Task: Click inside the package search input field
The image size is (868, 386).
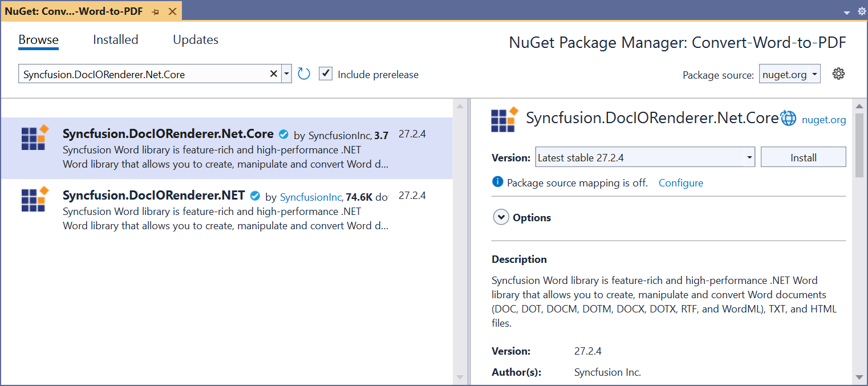Action: [x=143, y=74]
